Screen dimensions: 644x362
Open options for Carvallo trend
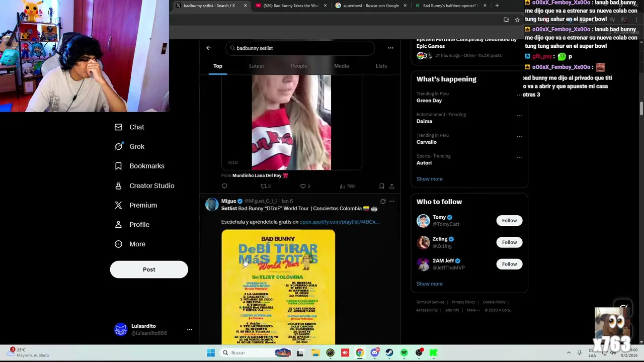[x=519, y=136]
